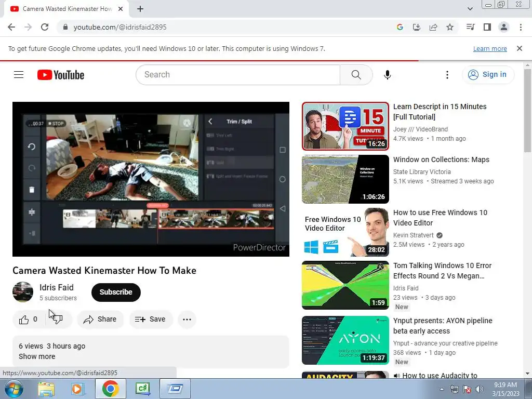Image resolution: width=532 pixels, height=399 pixels.
Task: Subscribe to Idris Faid channel
Action: click(116, 292)
